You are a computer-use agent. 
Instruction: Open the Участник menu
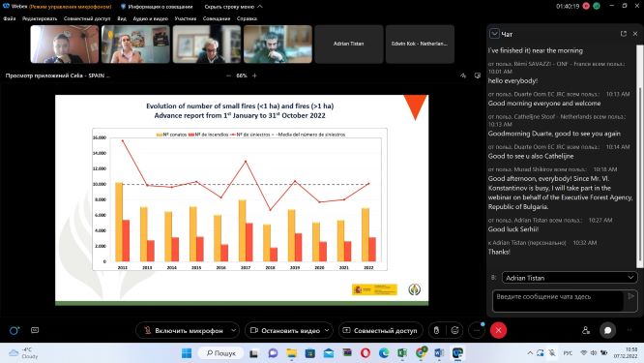coord(186,18)
